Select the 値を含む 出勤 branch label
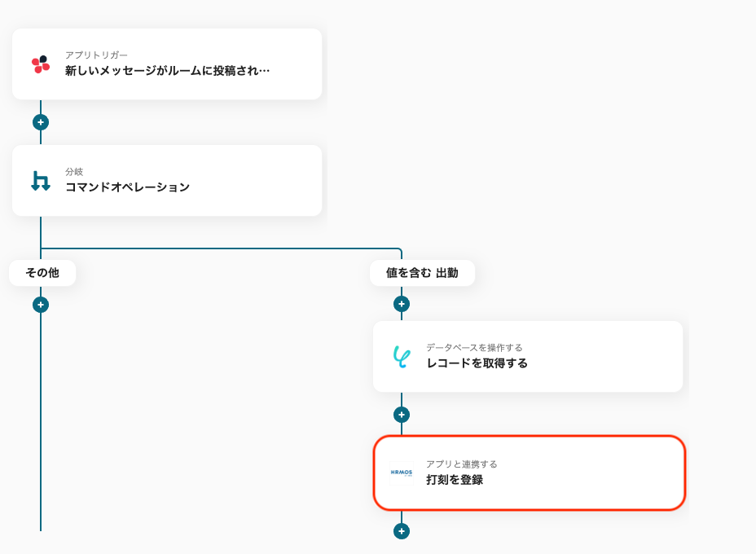The width and height of the screenshot is (756, 554). 422,273
